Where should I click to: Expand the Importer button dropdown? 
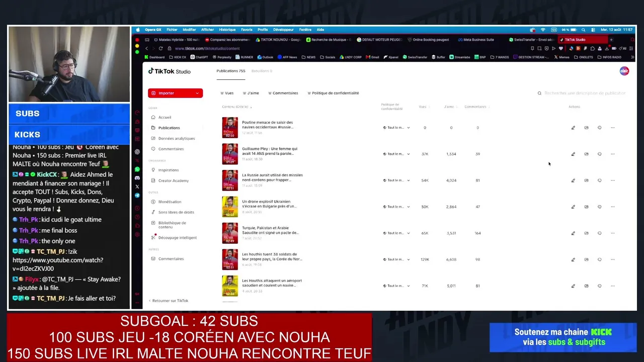click(197, 93)
